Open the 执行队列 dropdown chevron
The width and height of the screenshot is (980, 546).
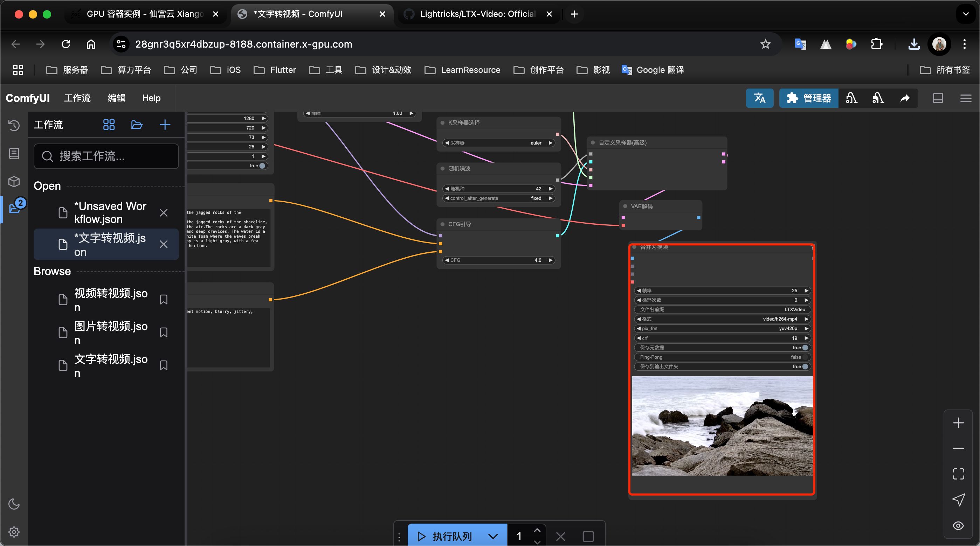493,537
